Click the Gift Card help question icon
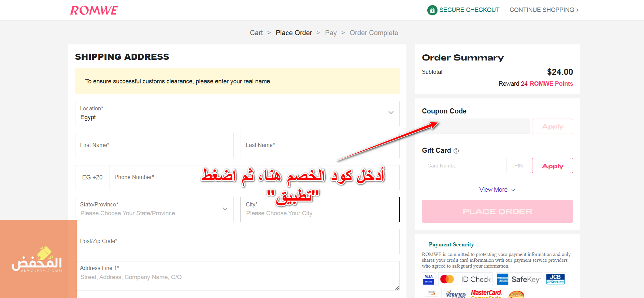The image size is (644, 298). tap(456, 151)
